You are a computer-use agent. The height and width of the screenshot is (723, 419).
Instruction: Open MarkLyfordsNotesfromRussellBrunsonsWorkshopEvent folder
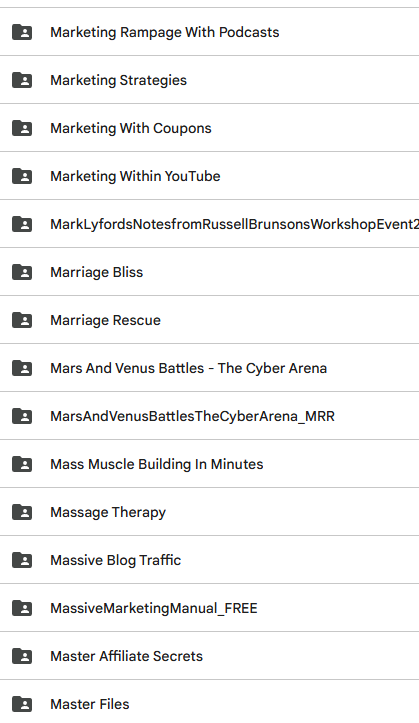209,224
